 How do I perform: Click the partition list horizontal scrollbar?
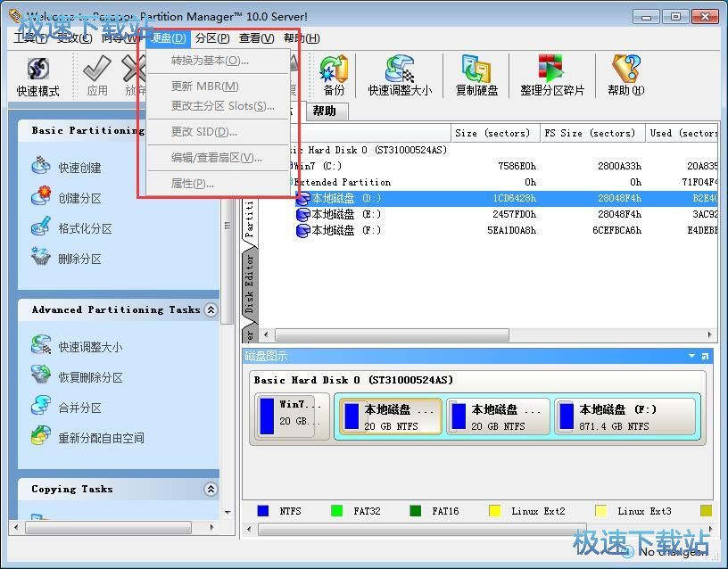(x=393, y=334)
